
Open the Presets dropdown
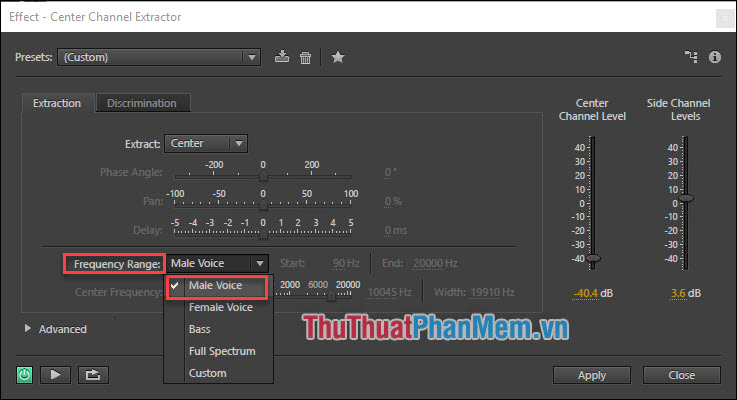coord(159,57)
